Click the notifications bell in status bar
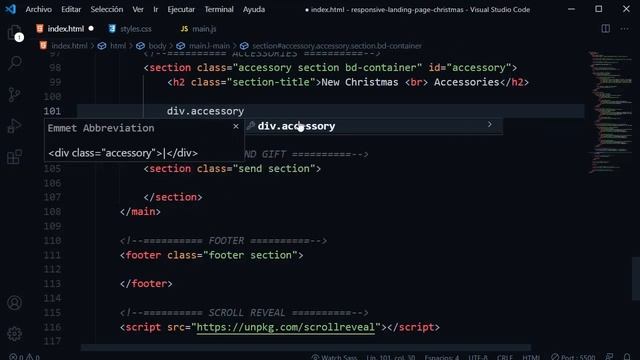The height and width of the screenshot is (360, 640). click(627, 357)
